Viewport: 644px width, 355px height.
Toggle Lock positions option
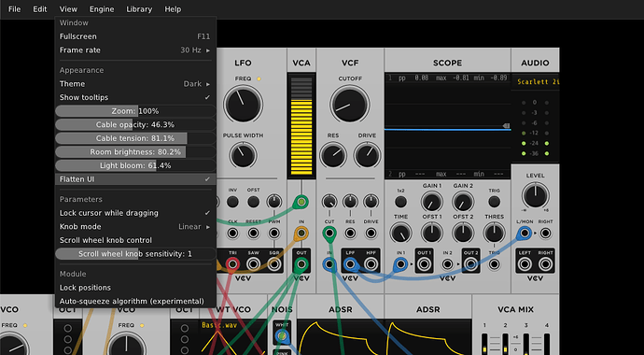(135, 288)
